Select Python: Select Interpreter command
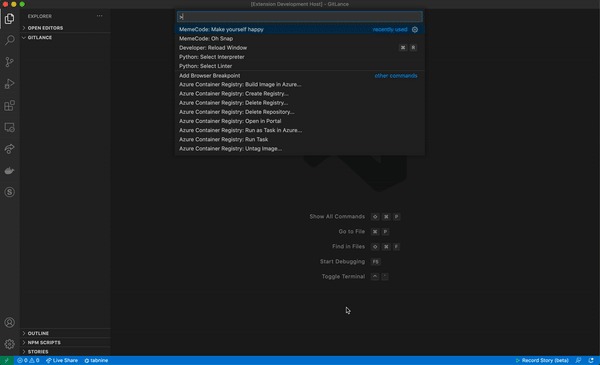The width and height of the screenshot is (600, 365). point(300,57)
